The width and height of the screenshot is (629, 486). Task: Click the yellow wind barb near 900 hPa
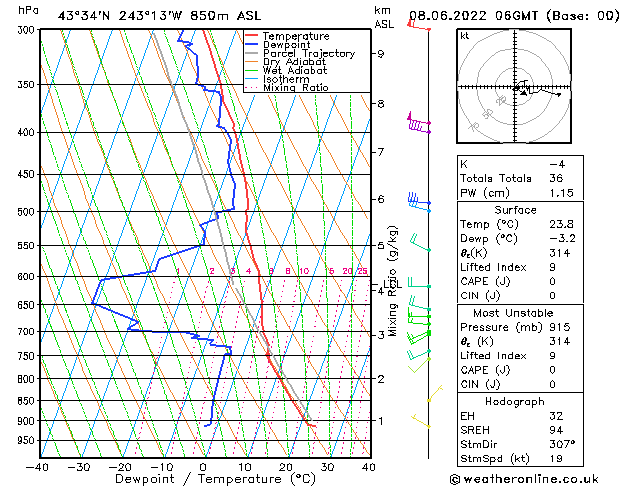point(420,421)
